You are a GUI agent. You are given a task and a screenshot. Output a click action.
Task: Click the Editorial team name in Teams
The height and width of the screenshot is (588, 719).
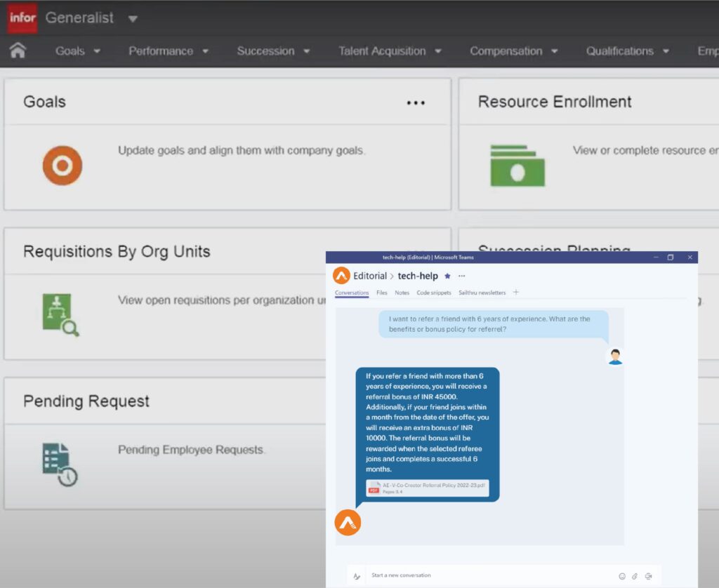click(x=369, y=276)
